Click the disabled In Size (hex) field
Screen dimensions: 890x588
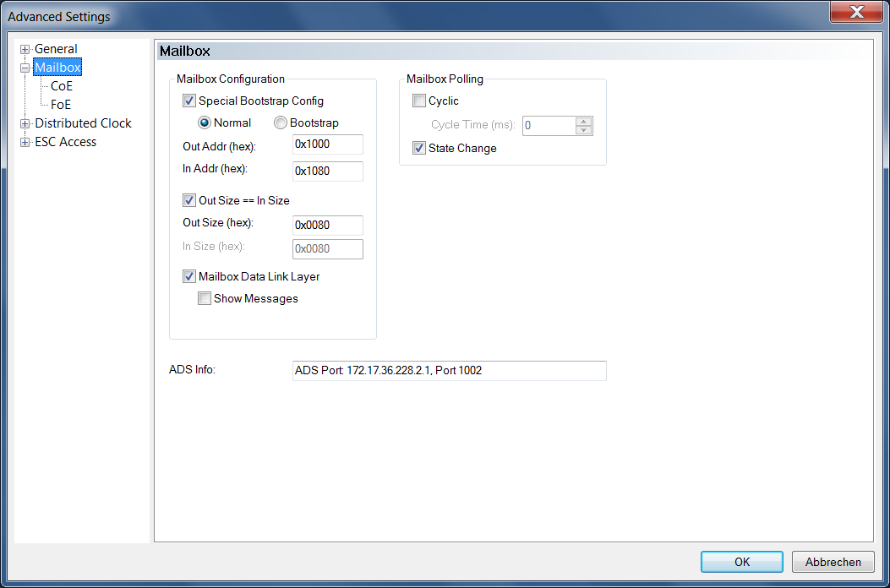(x=327, y=249)
